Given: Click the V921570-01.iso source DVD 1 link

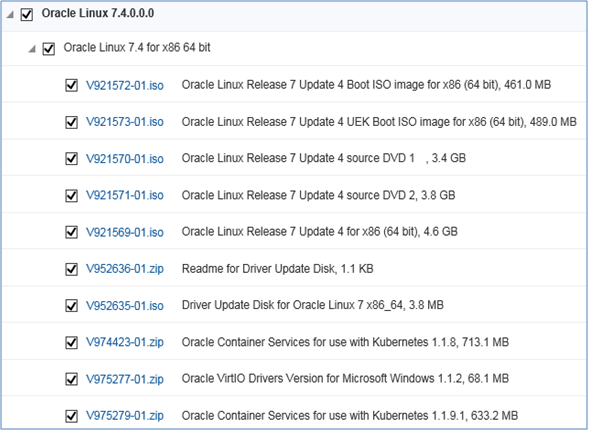Looking at the screenshot, I should [x=125, y=159].
